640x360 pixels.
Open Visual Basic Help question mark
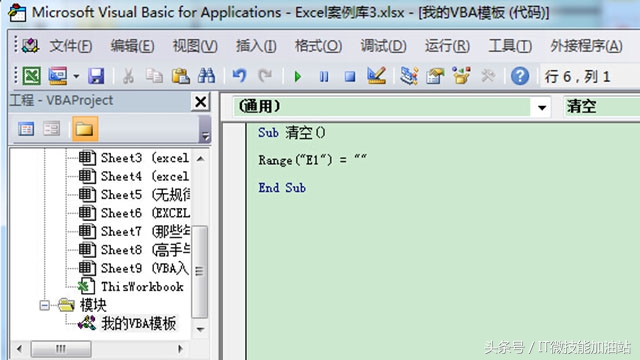tap(520, 76)
